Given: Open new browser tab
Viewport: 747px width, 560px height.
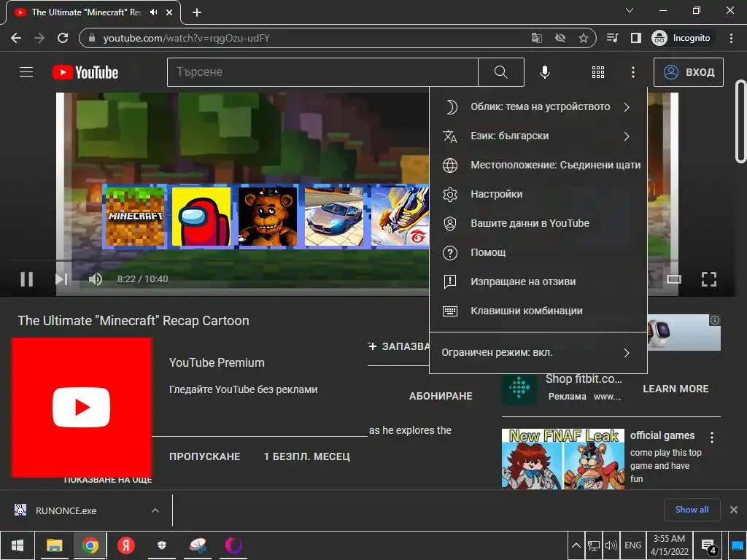Looking at the screenshot, I should tap(197, 12).
